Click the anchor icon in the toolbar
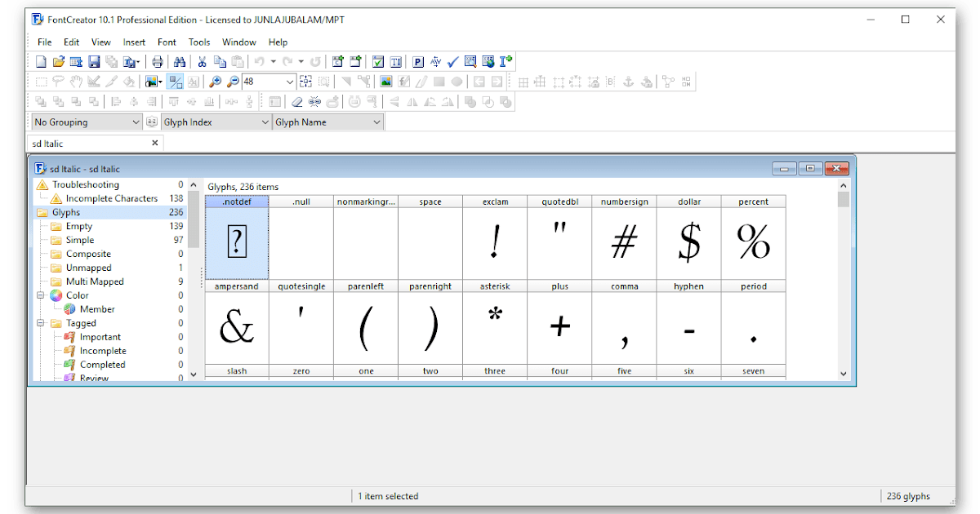 (628, 82)
